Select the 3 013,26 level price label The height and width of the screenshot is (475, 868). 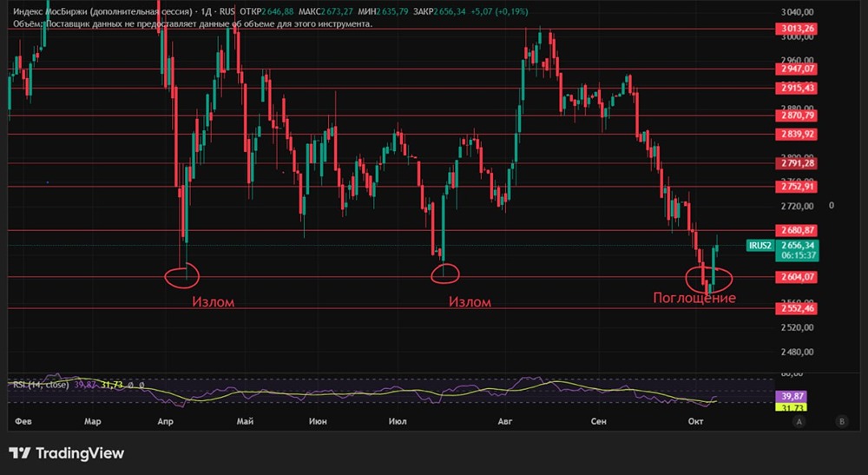[797, 29]
